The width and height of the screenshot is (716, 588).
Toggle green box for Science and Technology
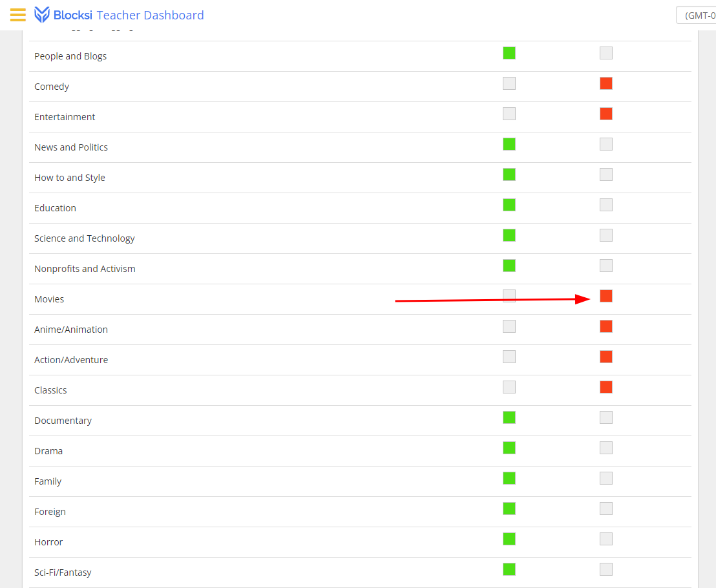[509, 235]
